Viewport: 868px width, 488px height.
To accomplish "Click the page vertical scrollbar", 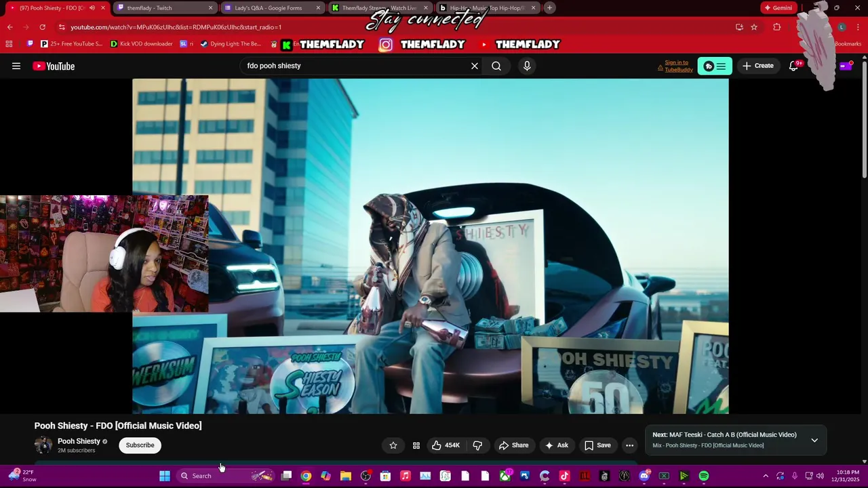I will pos(865,119).
